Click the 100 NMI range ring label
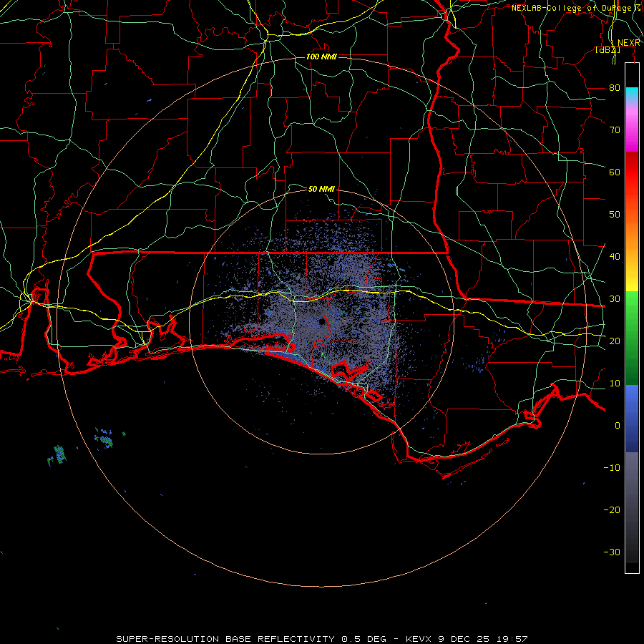Image resolution: width=644 pixels, height=644 pixels. pyautogui.click(x=321, y=57)
